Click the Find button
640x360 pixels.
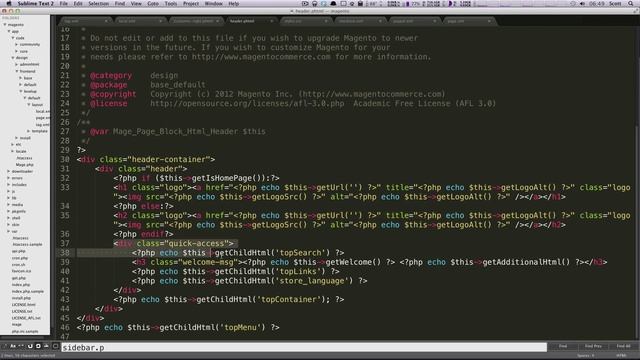pos(563,346)
